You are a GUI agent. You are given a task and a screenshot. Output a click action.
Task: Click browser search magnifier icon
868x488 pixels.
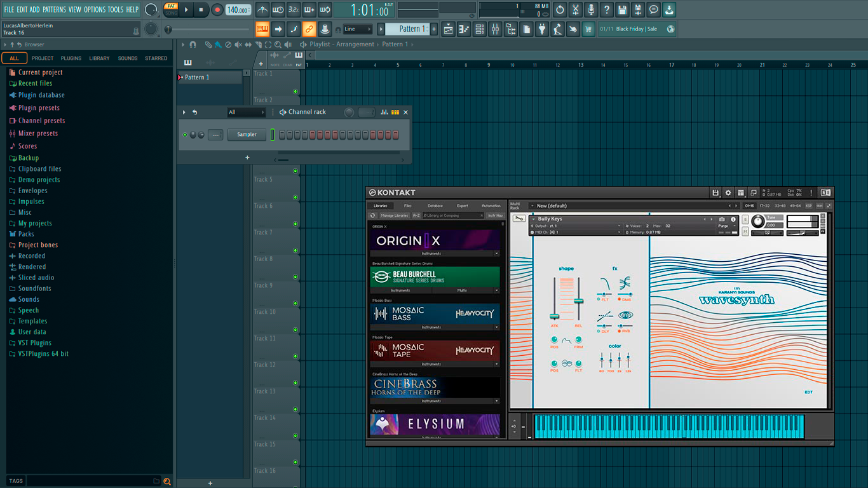pos(166,481)
